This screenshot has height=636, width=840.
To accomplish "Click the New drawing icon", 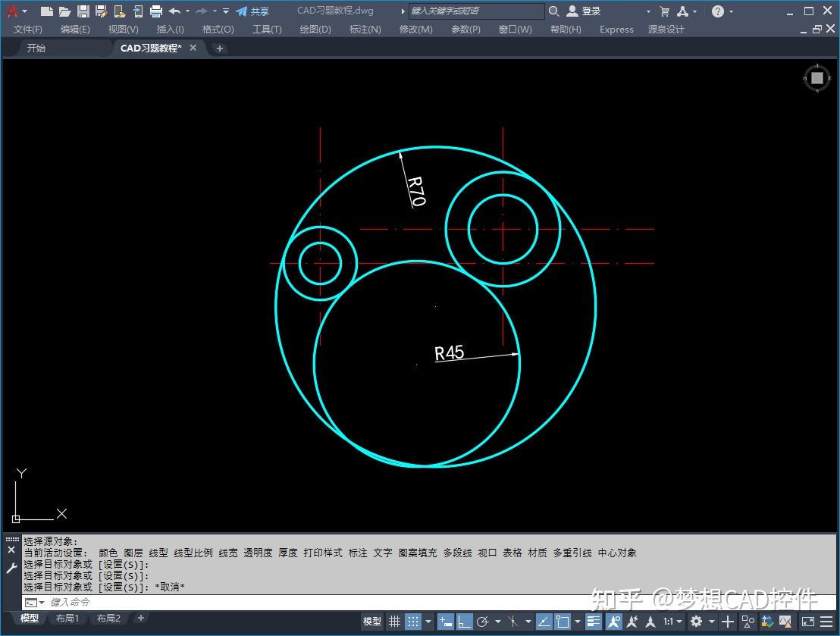I will point(47,11).
